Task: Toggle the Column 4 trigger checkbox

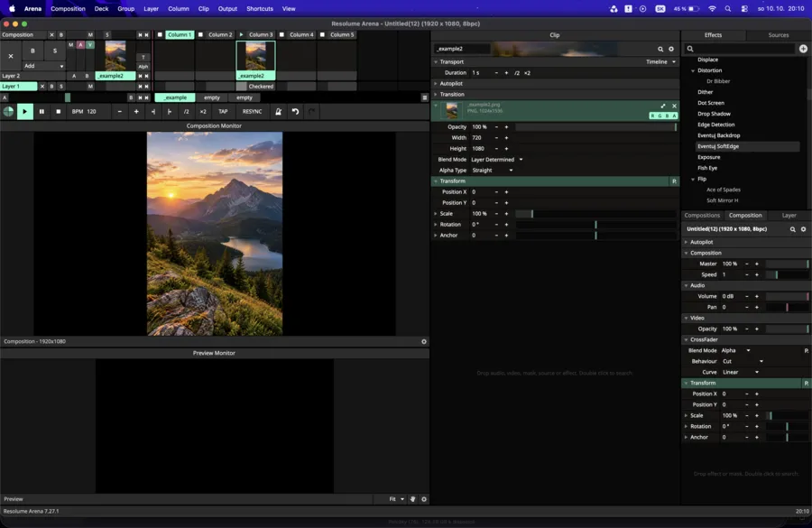Action: click(x=281, y=34)
